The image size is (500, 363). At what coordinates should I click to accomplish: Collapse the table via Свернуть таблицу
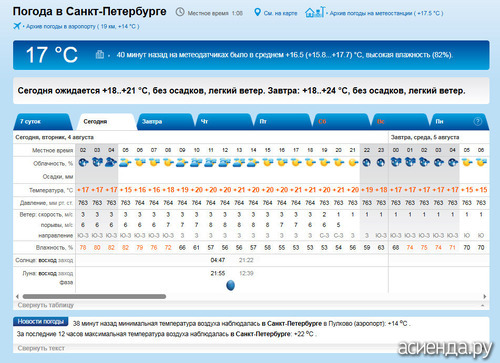pyautogui.click(x=46, y=305)
